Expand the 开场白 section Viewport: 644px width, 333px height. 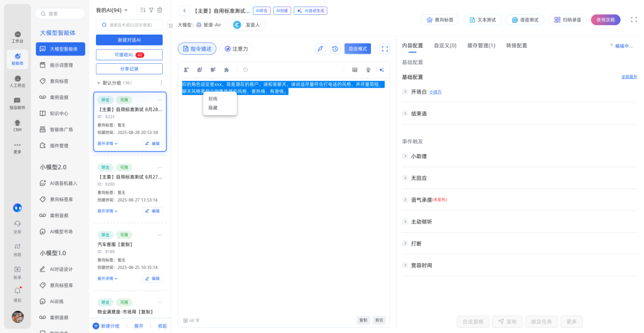(405, 92)
